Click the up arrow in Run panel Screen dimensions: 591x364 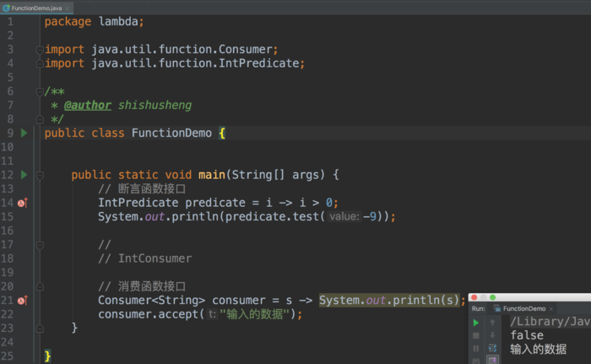[x=492, y=323]
